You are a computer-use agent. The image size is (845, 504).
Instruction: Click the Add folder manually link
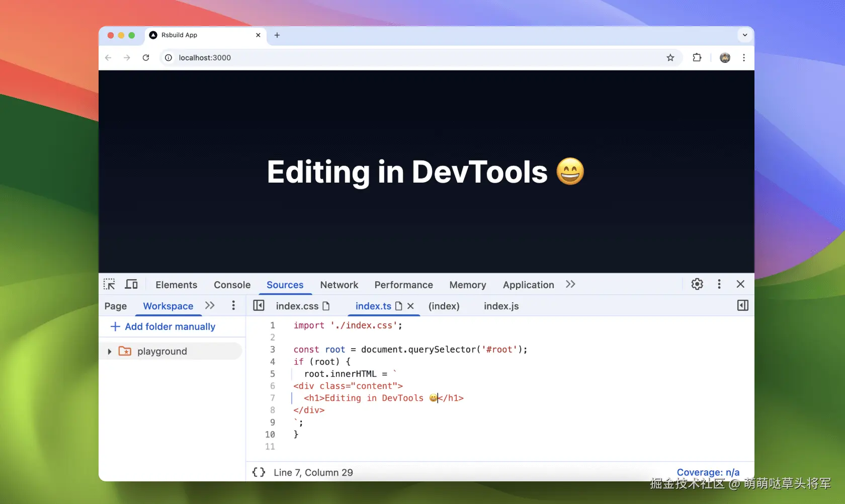click(169, 326)
